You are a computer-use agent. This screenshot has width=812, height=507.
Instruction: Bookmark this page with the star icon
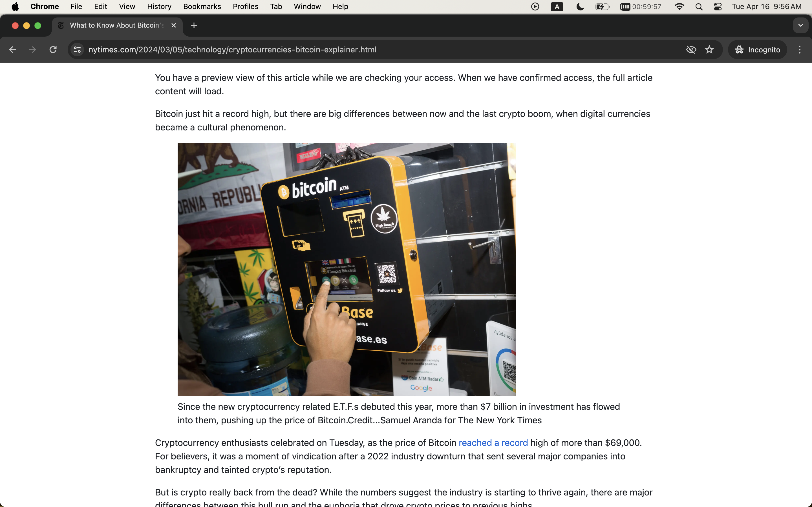tap(709, 50)
